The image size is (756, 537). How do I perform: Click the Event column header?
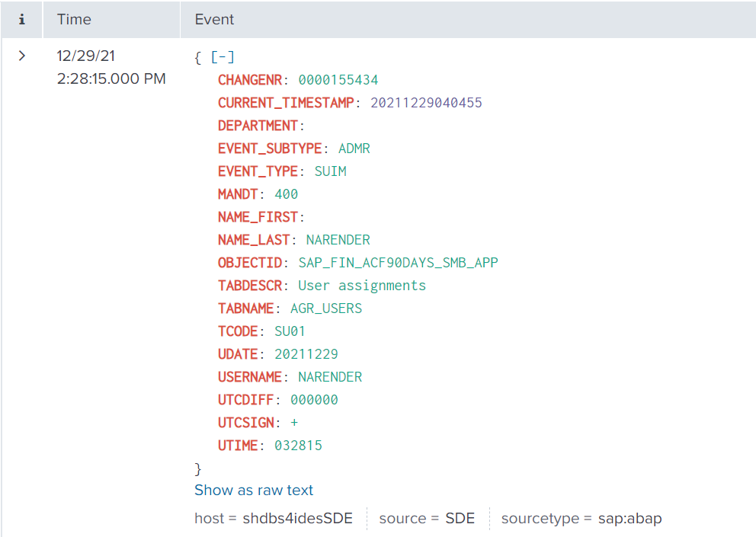(x=215, y=20)
